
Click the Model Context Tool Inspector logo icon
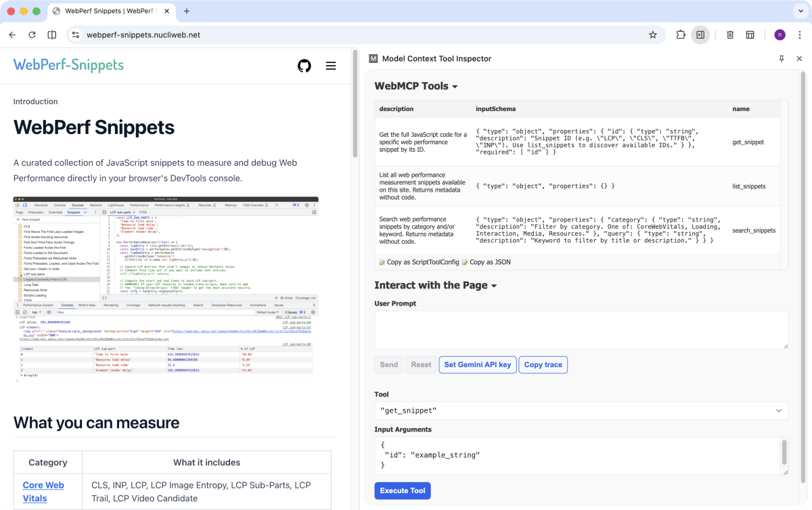pos(373,59)
